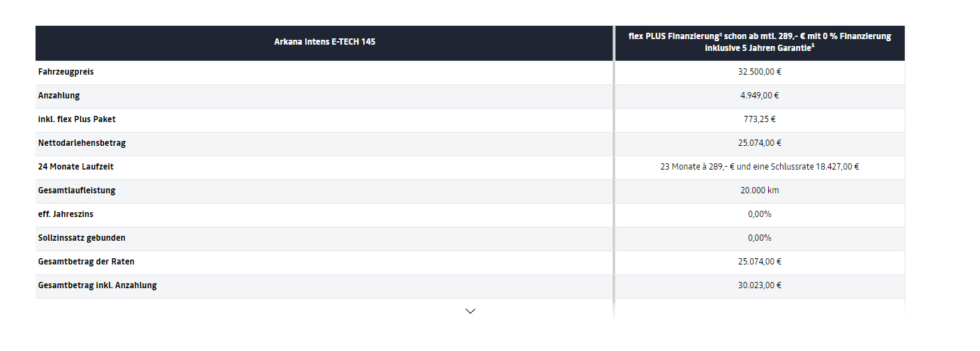Click the flex PLUS Finanzierung column header
Viewport: 980px width, 351px height.
coord(759,43)
